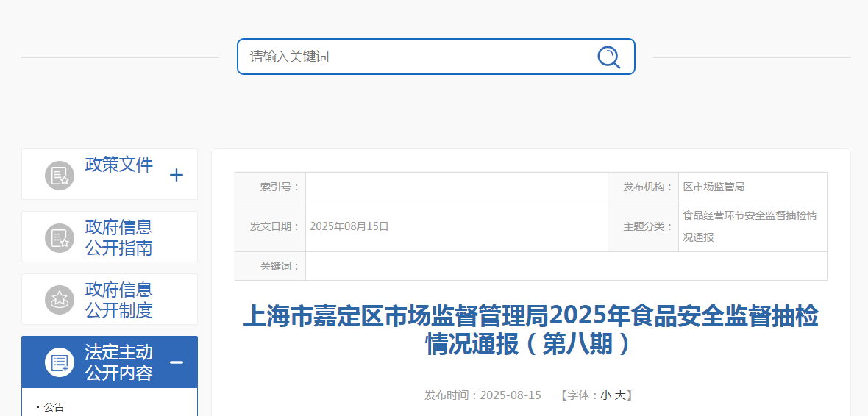The image size is (868, 416).
Task: Click the 食品经营环节安全监督抽检情况通报 category text
Action: 750,226
